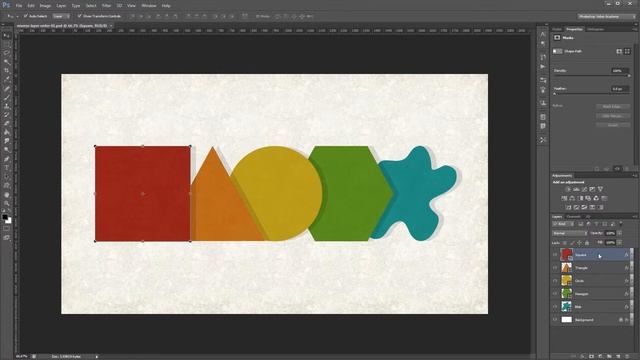Create a new group in the Layers panel
The height and width of the screenshot is (360, 640).
point(609,356)
